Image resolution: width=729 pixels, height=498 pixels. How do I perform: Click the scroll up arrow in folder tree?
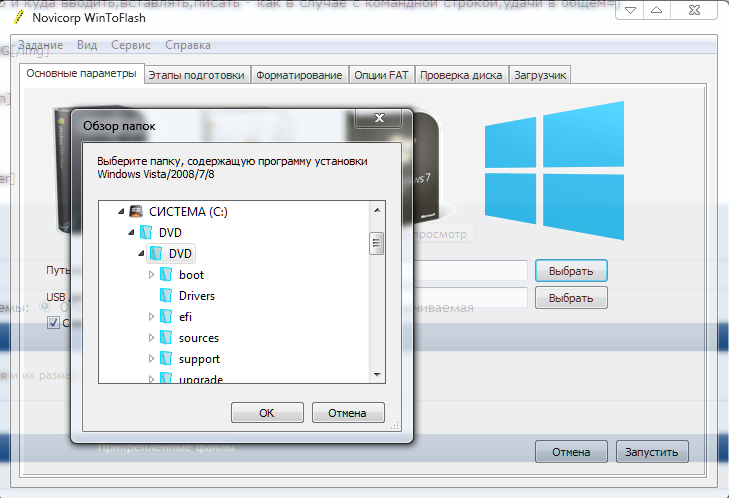[x=377, y=211]
